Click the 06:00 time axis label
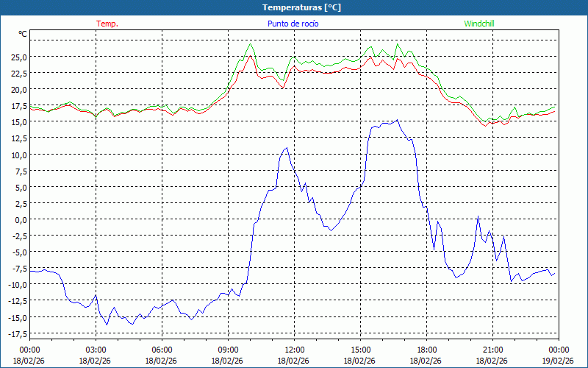Image resolution: width=588 pixels, height=368 pixels. coord(162,350)
